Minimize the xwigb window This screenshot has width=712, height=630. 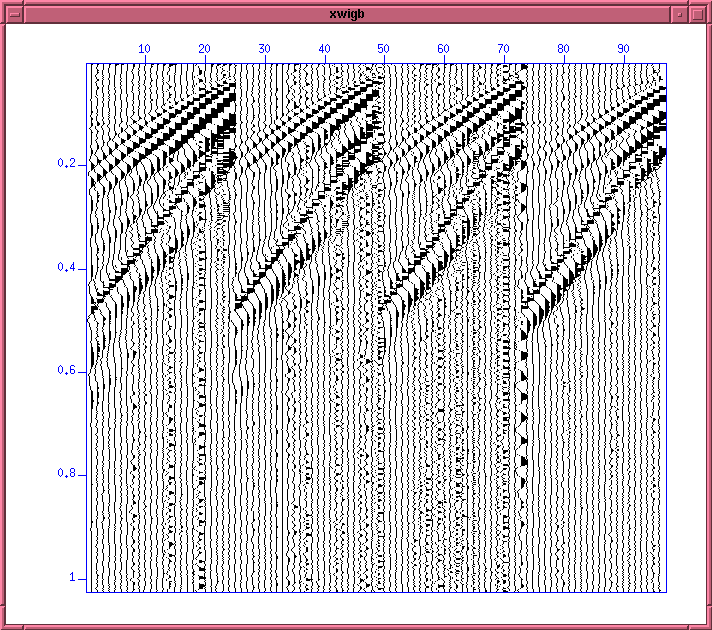tap(680, 14)
